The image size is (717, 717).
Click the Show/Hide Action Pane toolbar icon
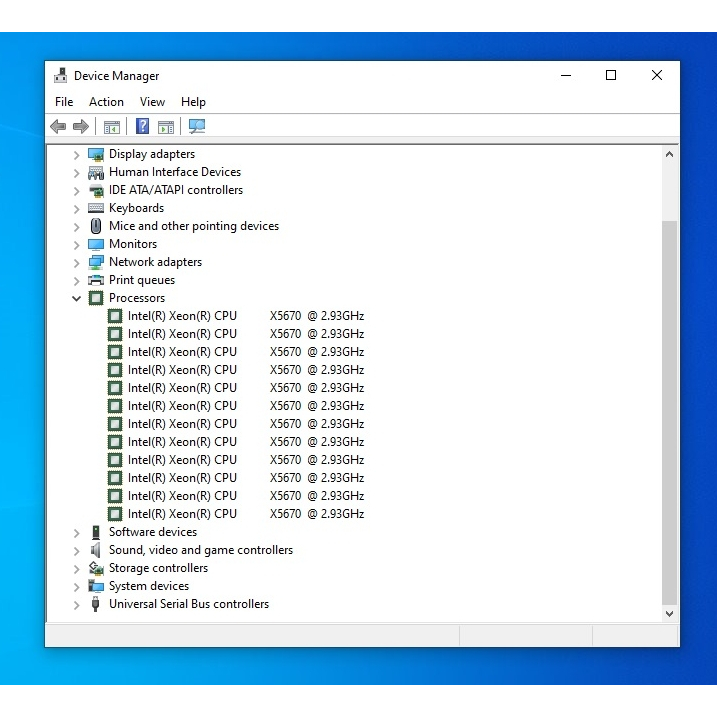point(166,127)
